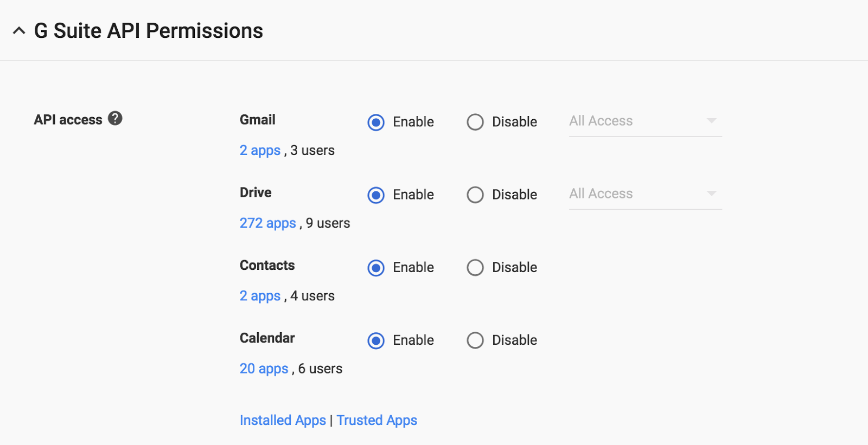This screenshot has width=868, height=445.
Task: Select Disable for Drive API access
Action: 475,195
